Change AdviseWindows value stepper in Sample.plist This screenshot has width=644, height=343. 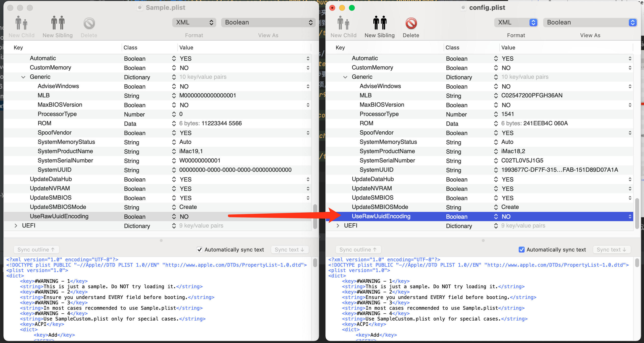coord(308,86)
